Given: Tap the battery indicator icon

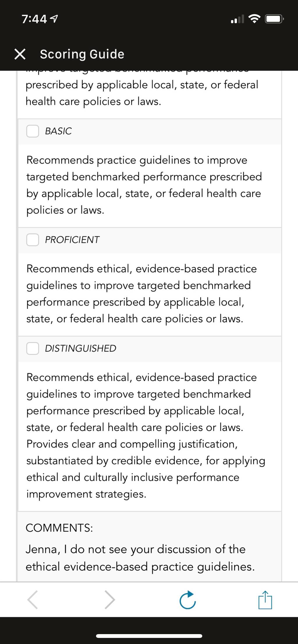Looking at the screenshot, I should click(x=274, y=19).
